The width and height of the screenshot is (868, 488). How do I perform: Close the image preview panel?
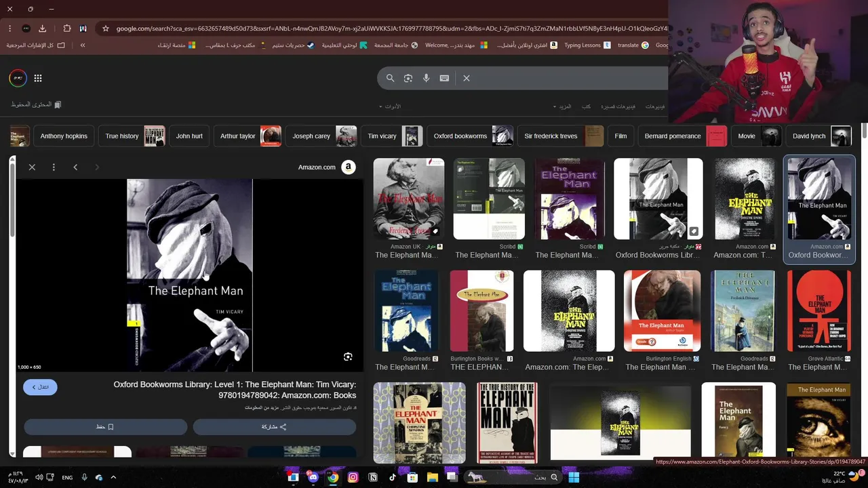click(32, 167)
